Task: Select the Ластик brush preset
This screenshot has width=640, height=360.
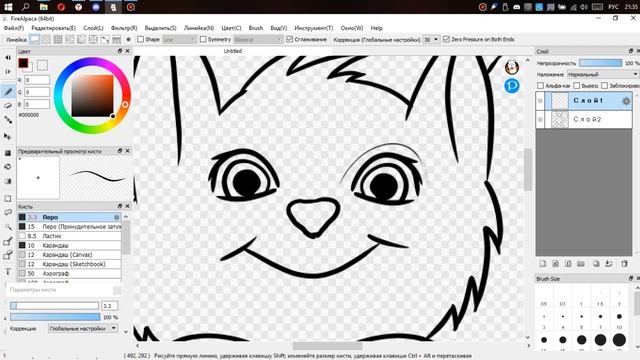Action: click(70, 236)
